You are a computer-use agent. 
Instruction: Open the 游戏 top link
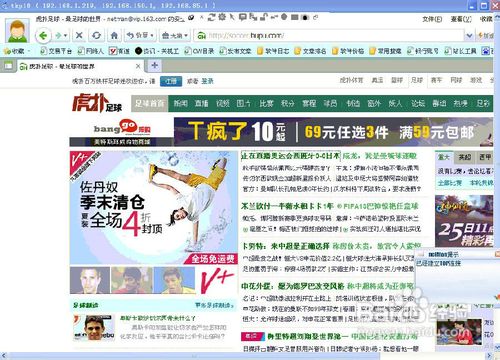click(476, 80)
